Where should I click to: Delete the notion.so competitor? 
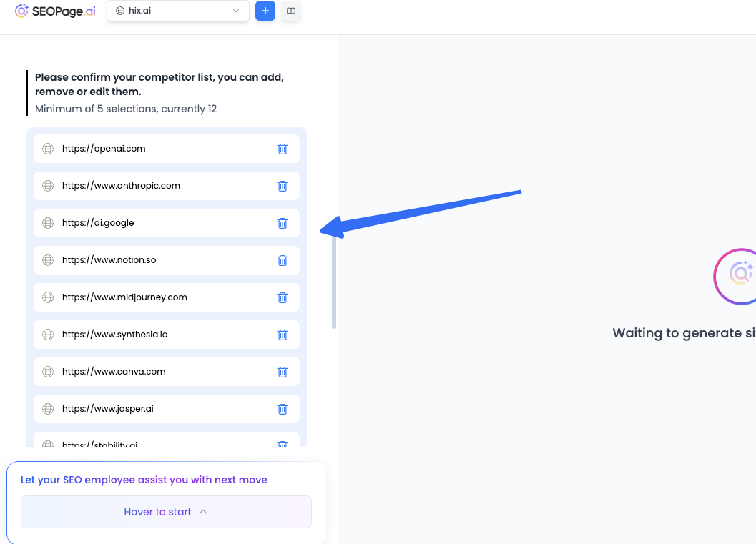point(283,260)
